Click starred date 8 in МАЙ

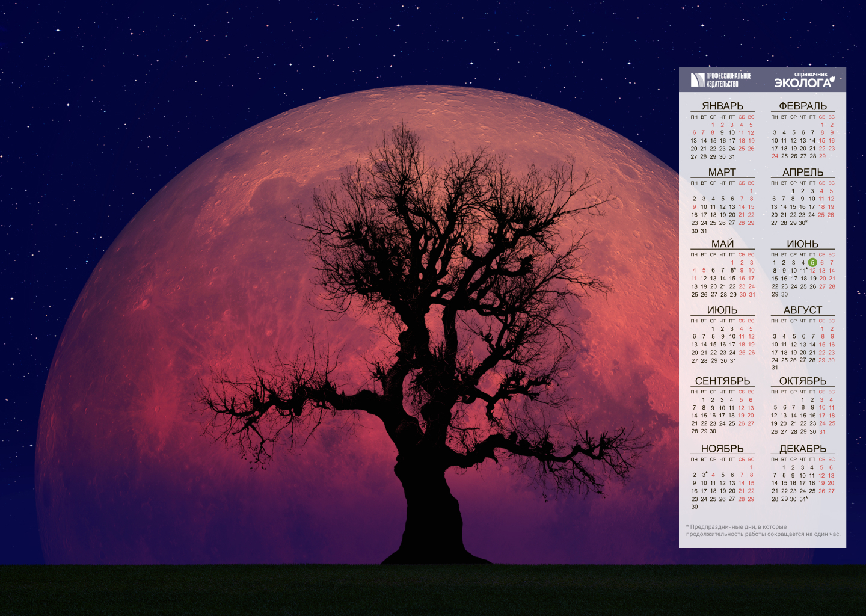coord(733,270)
